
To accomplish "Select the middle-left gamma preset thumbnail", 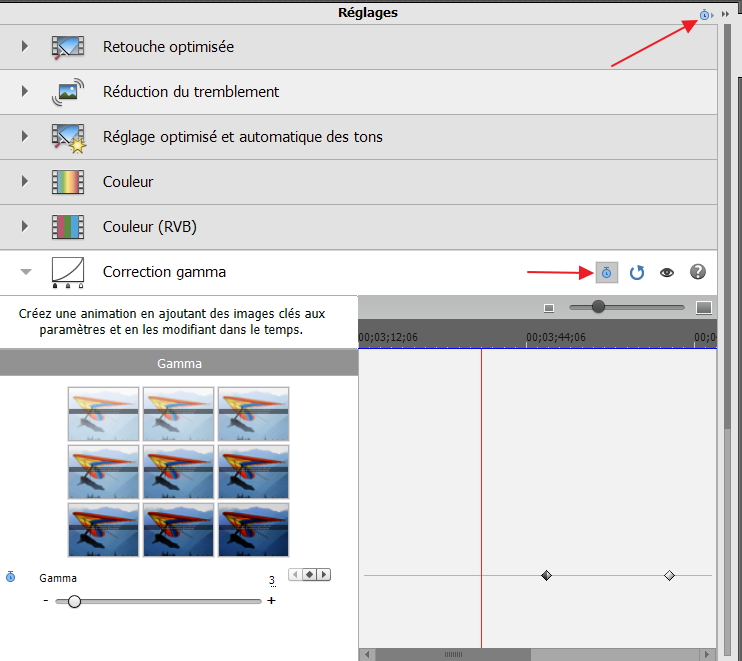I will (103, 472).
